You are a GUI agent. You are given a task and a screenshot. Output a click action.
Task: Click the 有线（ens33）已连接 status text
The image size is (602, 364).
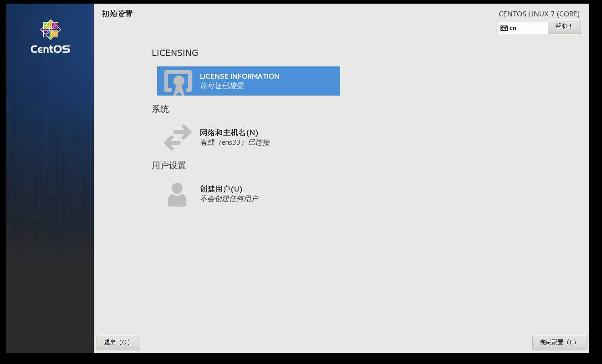pos(235,142)
